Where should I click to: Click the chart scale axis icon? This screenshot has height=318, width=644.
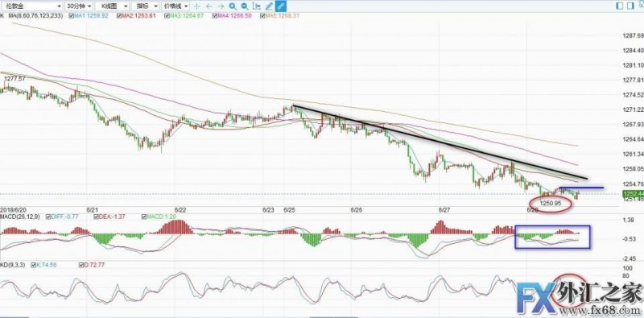pos(257,6)
